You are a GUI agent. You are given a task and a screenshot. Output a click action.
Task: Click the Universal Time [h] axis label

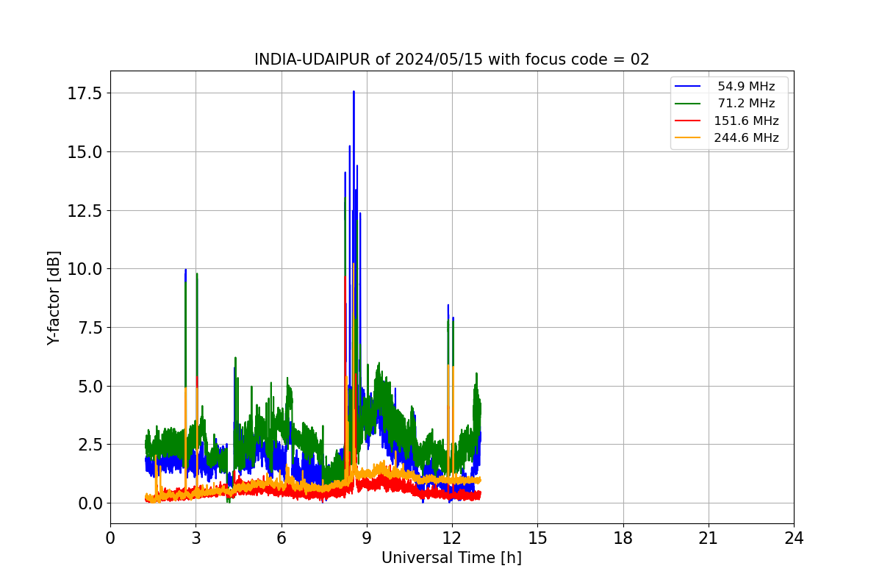point(451,558)
